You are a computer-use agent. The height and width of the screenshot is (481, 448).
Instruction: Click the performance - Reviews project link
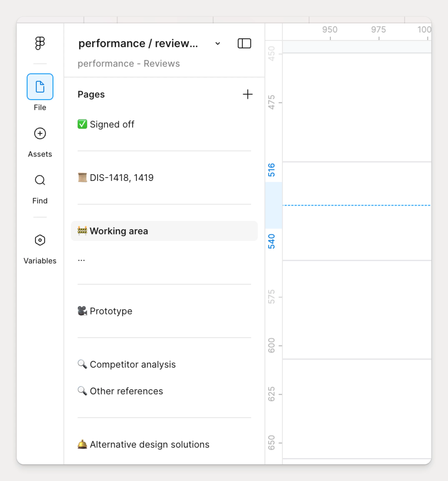(129, 63)
